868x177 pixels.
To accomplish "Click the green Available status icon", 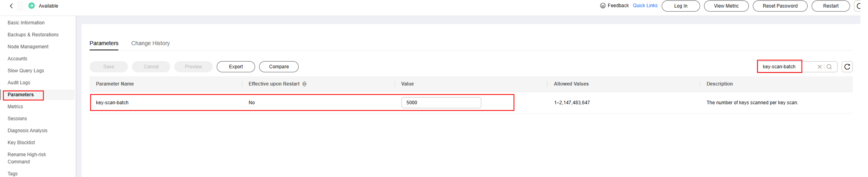I will click(32, 6).
